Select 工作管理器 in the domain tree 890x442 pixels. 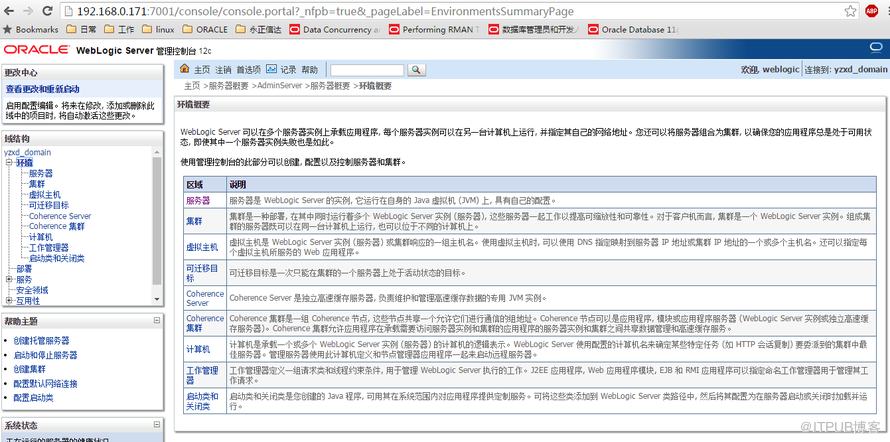pyautogui.click(x=49, y=247)
